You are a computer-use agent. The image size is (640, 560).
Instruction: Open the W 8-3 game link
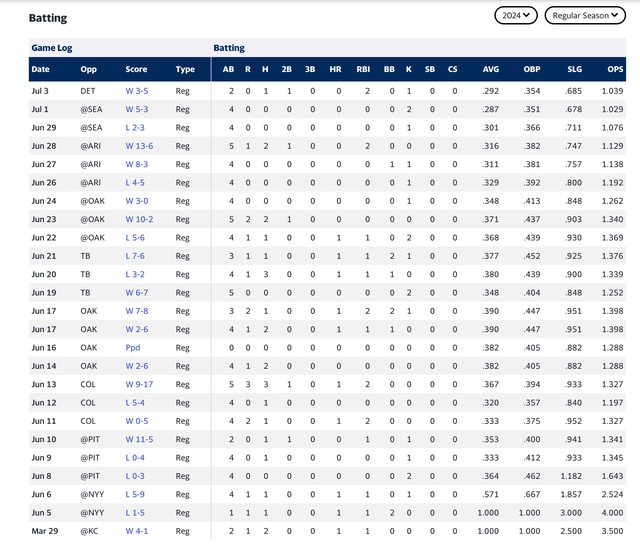(x=137, y=163)
